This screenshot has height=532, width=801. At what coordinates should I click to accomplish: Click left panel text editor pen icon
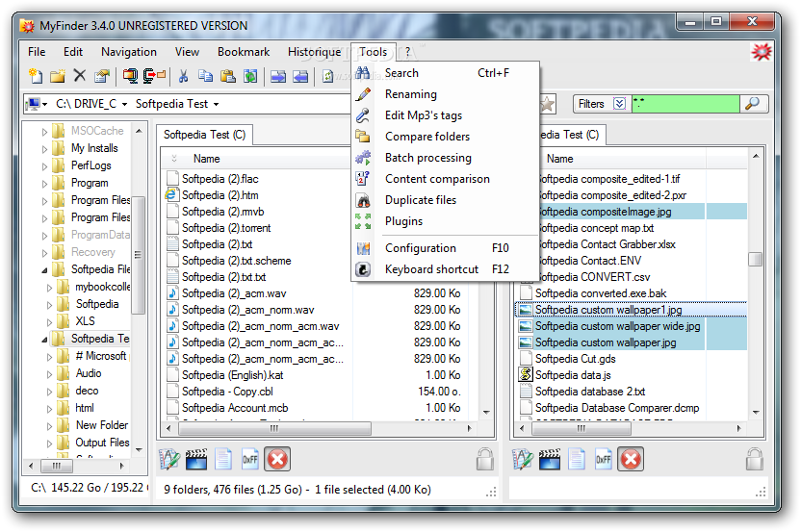pyautogui.click(x=169, y=459)
